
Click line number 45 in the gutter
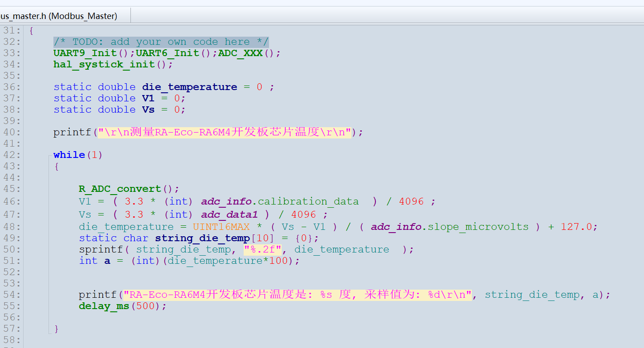tap(10, 189)
